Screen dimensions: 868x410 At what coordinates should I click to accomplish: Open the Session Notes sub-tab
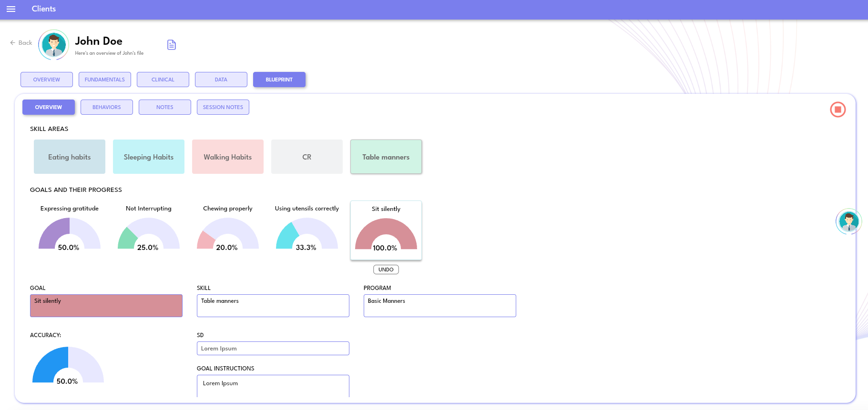(223, 107)
